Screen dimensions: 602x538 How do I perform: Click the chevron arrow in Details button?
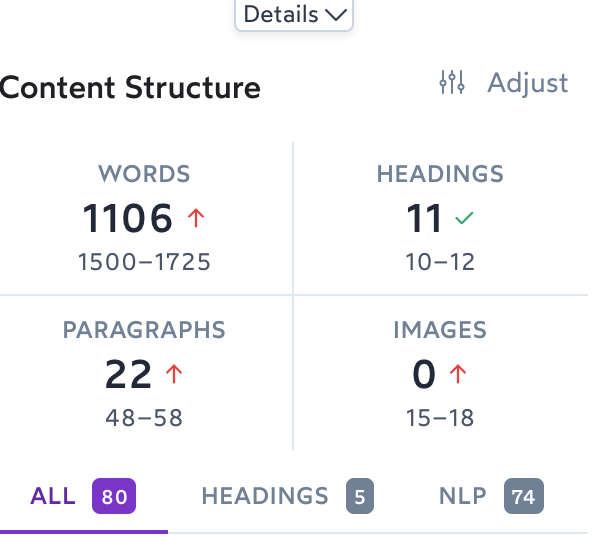coord(336,15)
